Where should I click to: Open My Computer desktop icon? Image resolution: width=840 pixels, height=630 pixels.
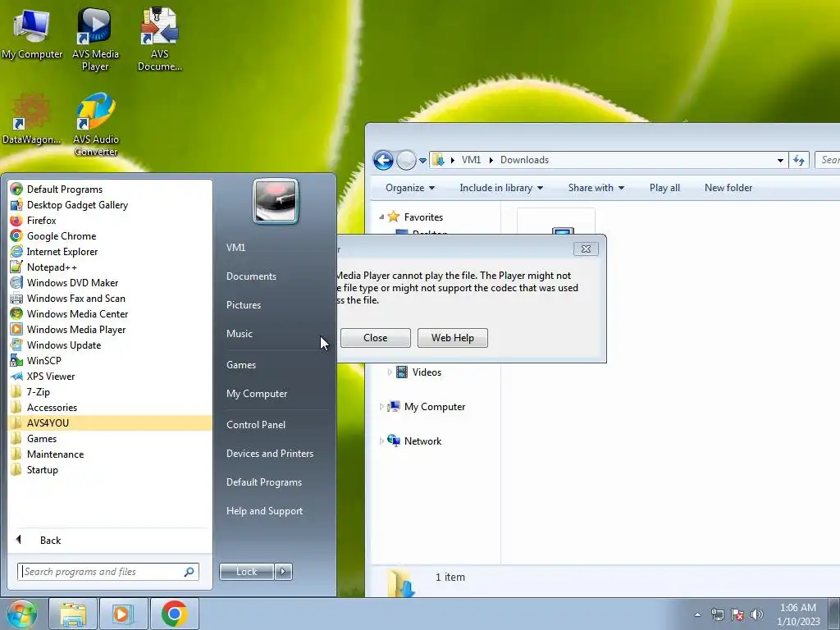click(x=32, y=34)
